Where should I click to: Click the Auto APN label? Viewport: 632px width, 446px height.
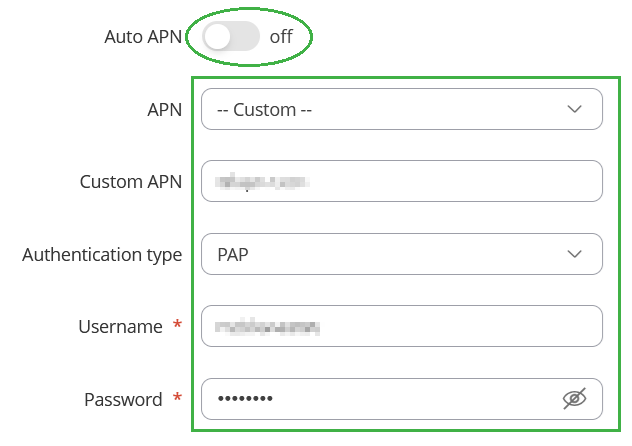click(143, 37)
